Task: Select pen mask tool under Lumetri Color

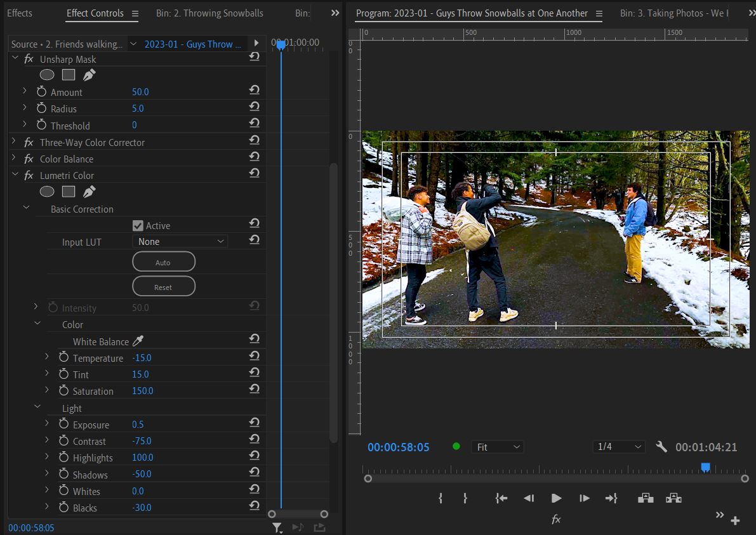Action: (x=90, y=192)
